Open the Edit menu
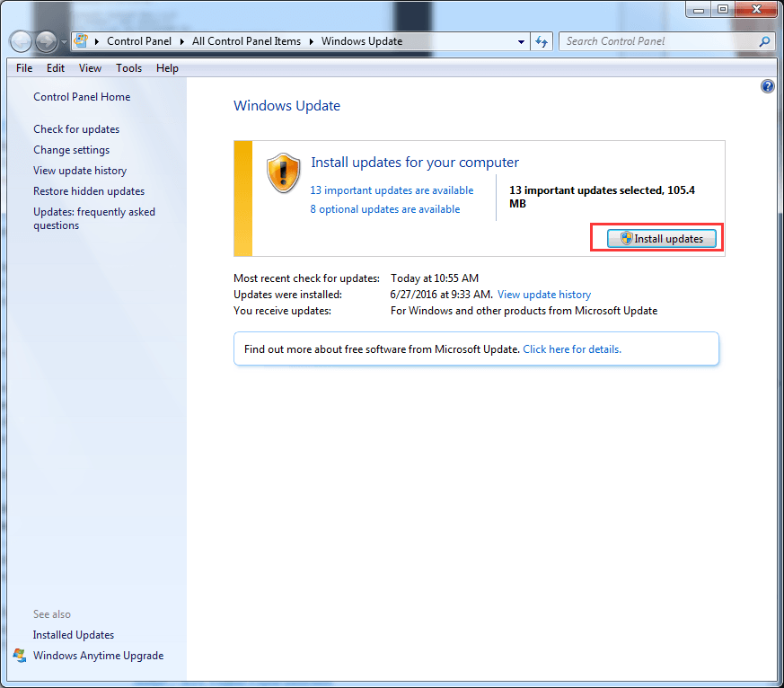The width and height of the screenshot is (784, 688). [56, 68]
